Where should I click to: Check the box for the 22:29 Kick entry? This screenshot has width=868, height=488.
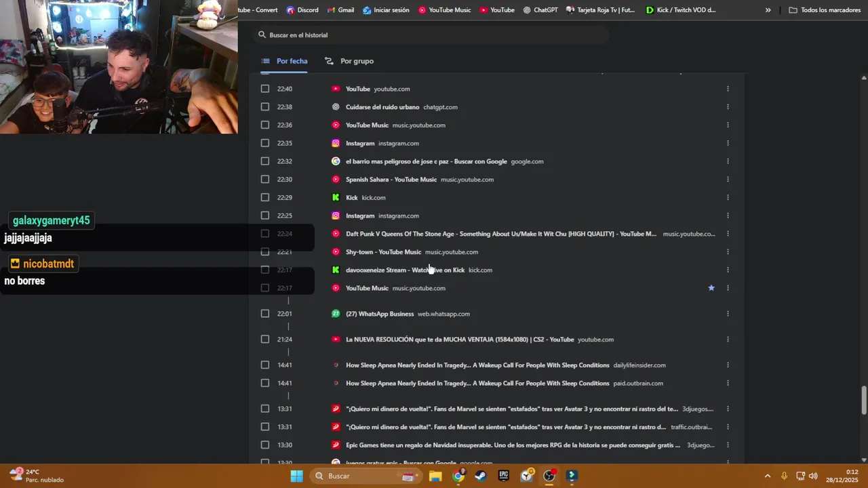click(x=265, y=197)
